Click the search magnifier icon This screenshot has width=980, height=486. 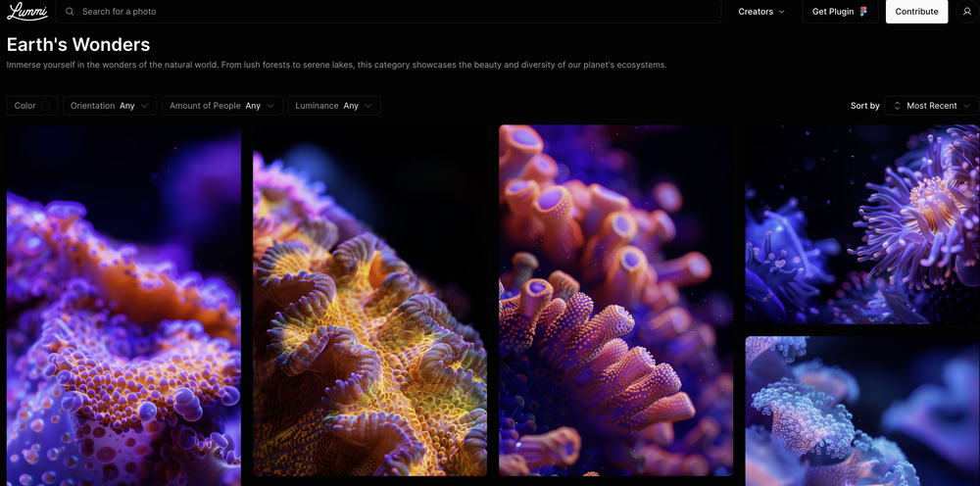[70, 11]
